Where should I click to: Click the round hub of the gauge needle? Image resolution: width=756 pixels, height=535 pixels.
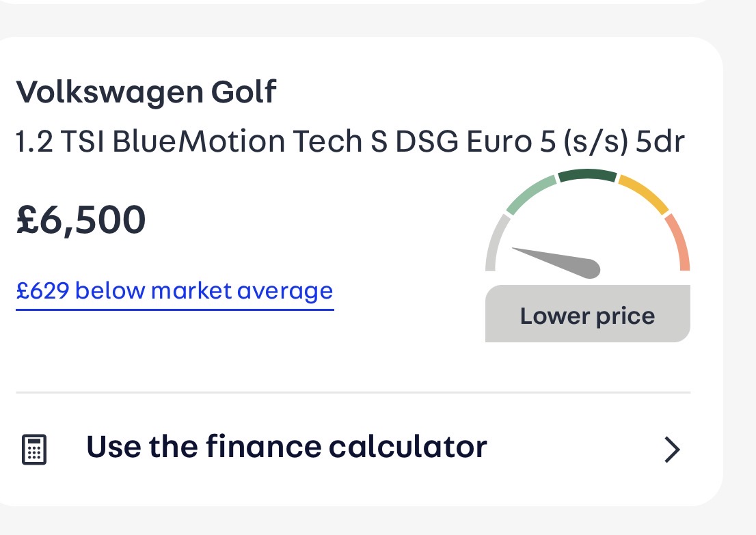click(591, 269)
